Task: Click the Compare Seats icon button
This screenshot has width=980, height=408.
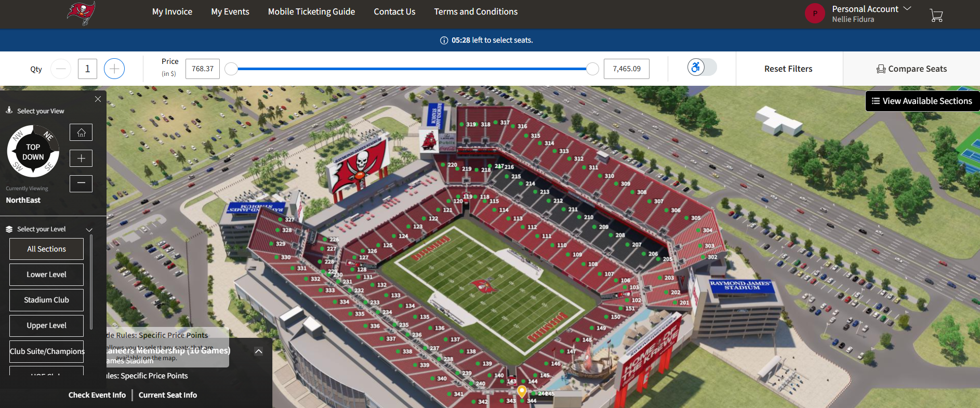Action: point(911,69)
